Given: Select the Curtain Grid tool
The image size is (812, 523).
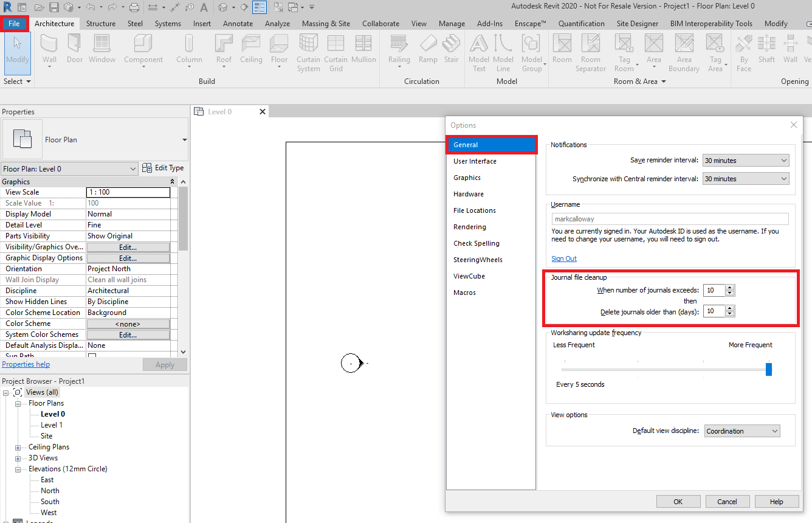Looking at the screenshot, I should point(335,53).
